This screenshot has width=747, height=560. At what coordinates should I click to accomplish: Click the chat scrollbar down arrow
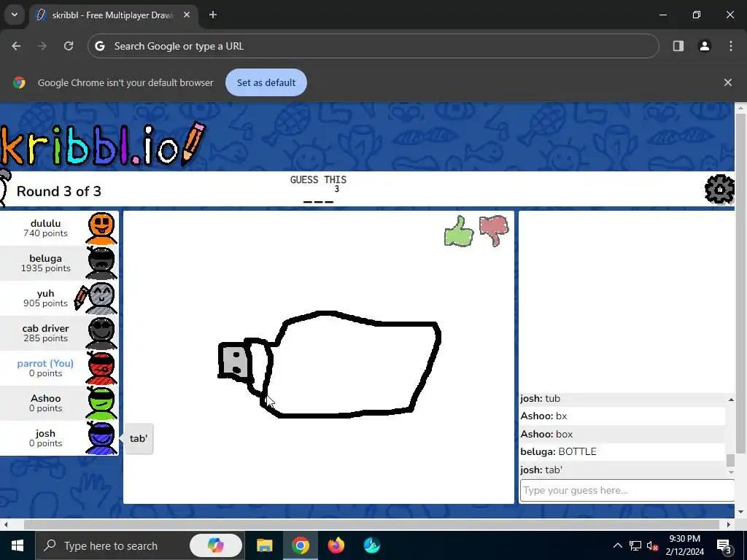click(x=731, y=472)
